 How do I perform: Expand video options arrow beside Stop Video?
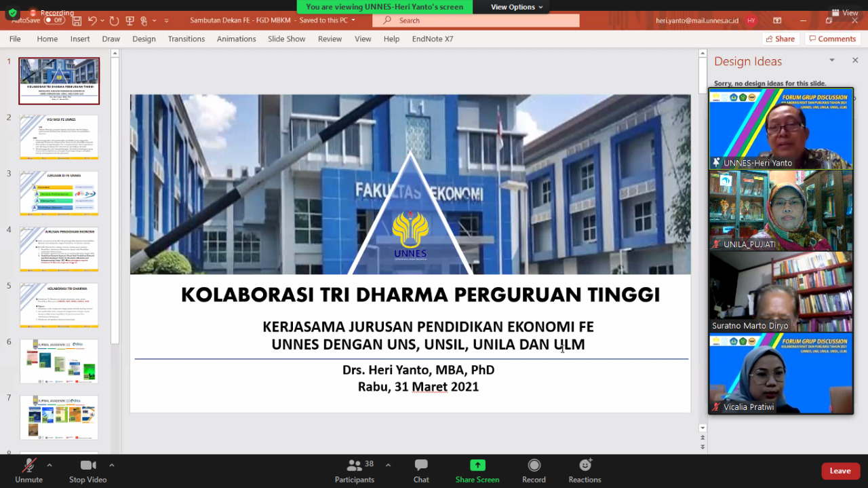111,465
